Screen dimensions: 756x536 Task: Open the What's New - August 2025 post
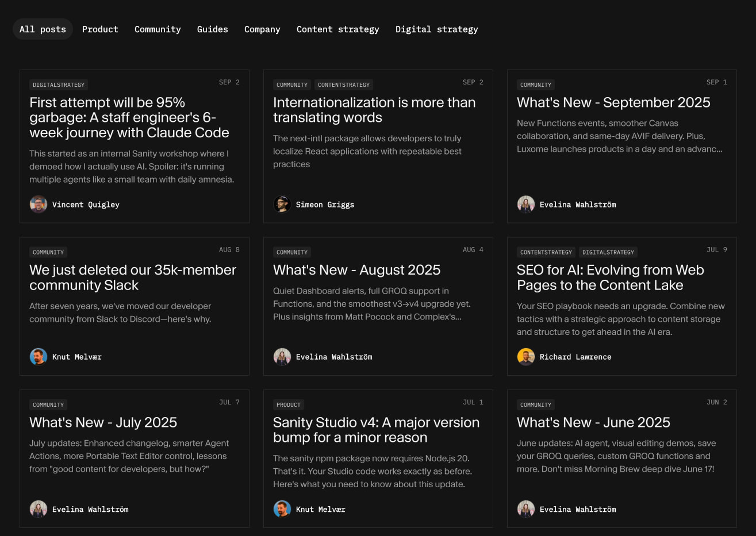pyautogui.click(x=356, y=270)
